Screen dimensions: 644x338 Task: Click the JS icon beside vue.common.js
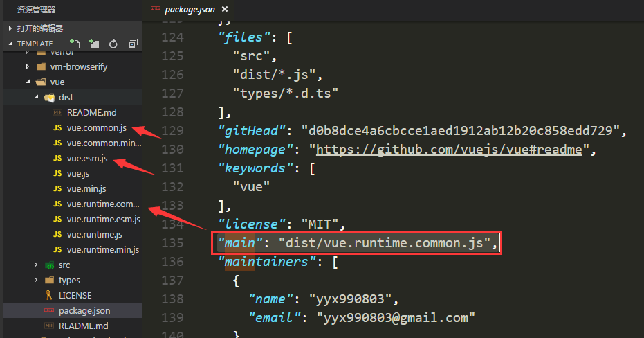57,128
